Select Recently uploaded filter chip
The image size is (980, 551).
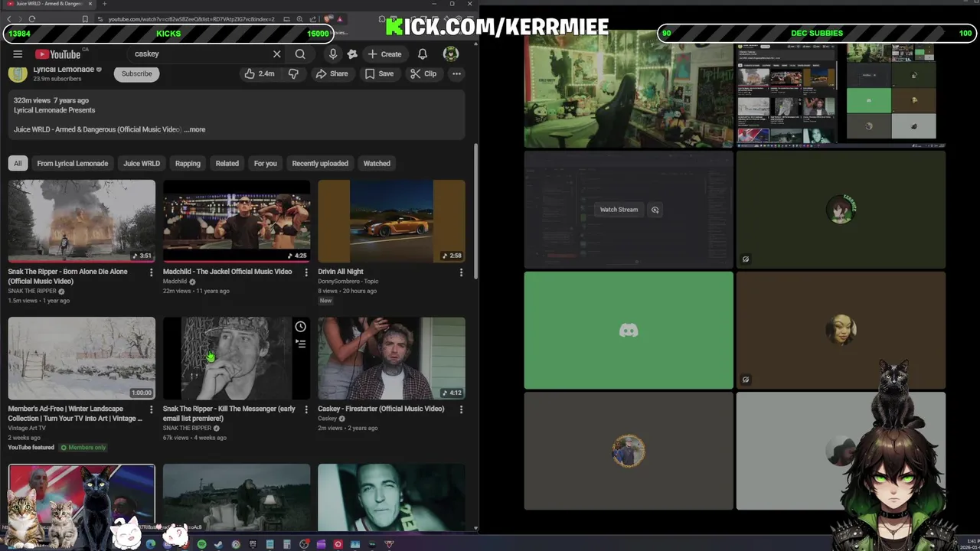[x=320, y=163]
